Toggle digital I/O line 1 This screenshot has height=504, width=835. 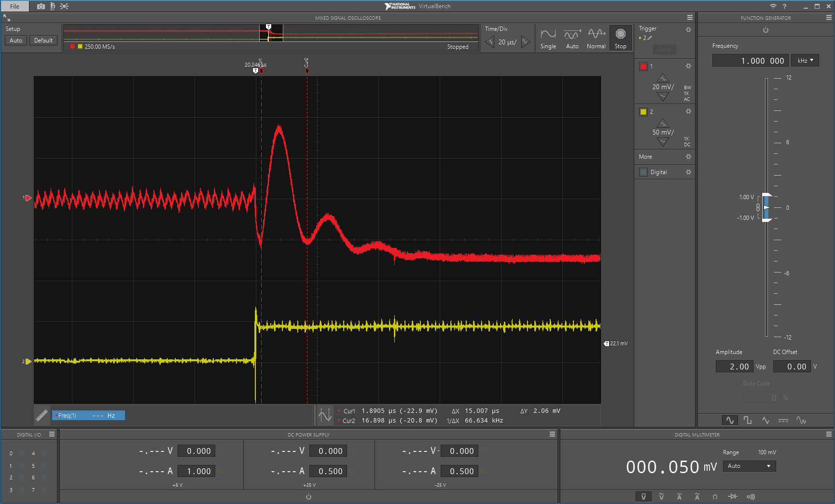(x=22, y=466)
